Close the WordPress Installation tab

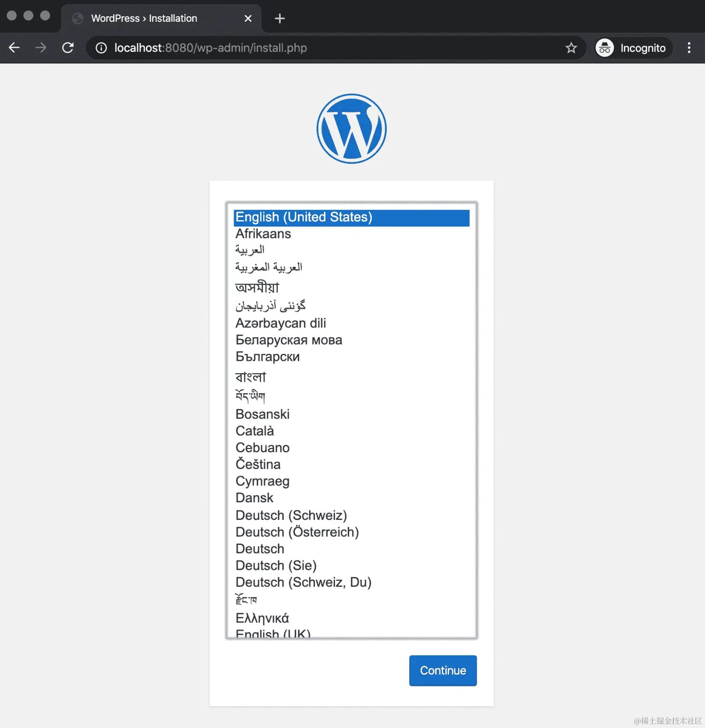(x=248, y=18)
